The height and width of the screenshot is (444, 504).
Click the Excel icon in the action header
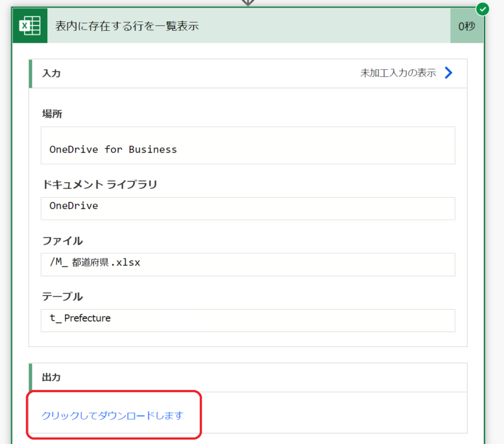(30, 26)
